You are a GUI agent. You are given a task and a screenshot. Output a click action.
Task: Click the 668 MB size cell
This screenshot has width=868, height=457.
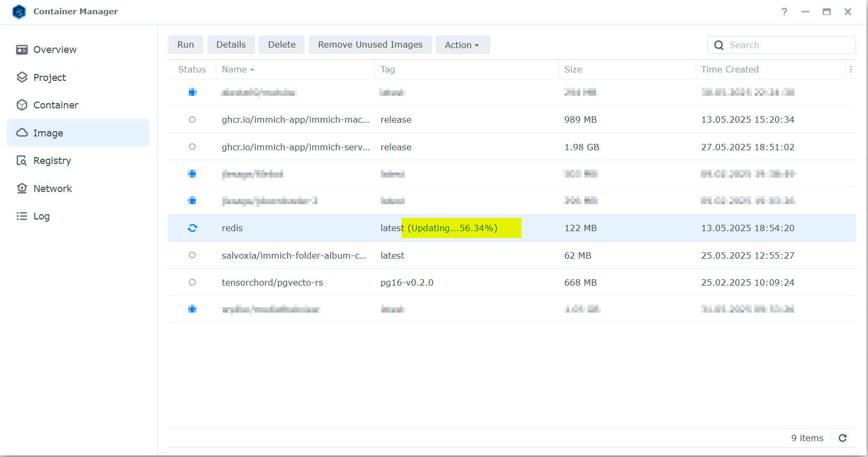581,282
